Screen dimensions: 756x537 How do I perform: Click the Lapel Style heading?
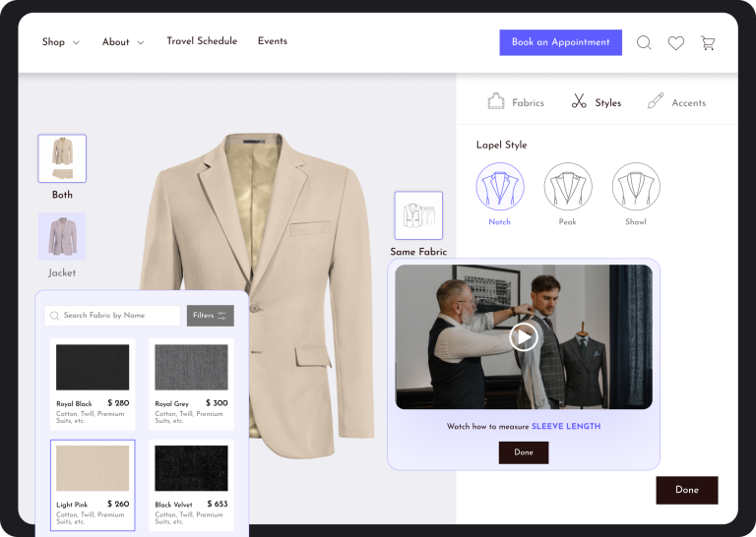coord(501,145)
